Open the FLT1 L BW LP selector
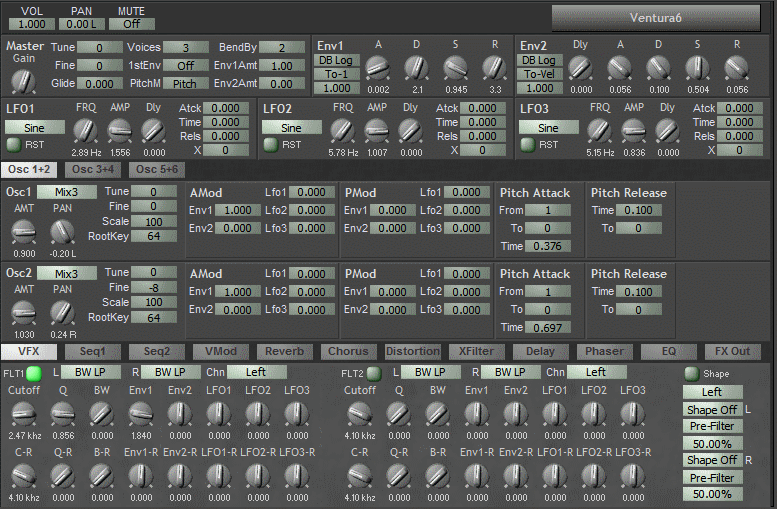Screen dimensions: 777x509 90,372
